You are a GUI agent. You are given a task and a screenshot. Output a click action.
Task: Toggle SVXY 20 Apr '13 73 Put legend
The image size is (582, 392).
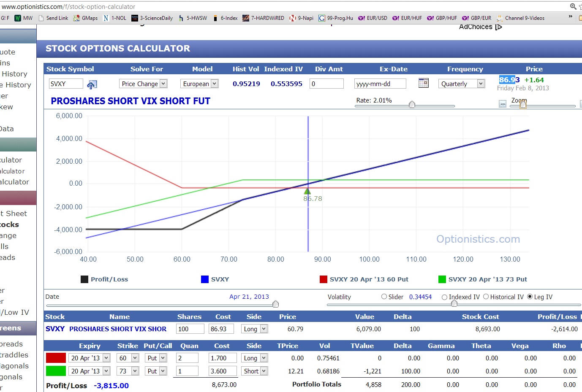[483, 279]
